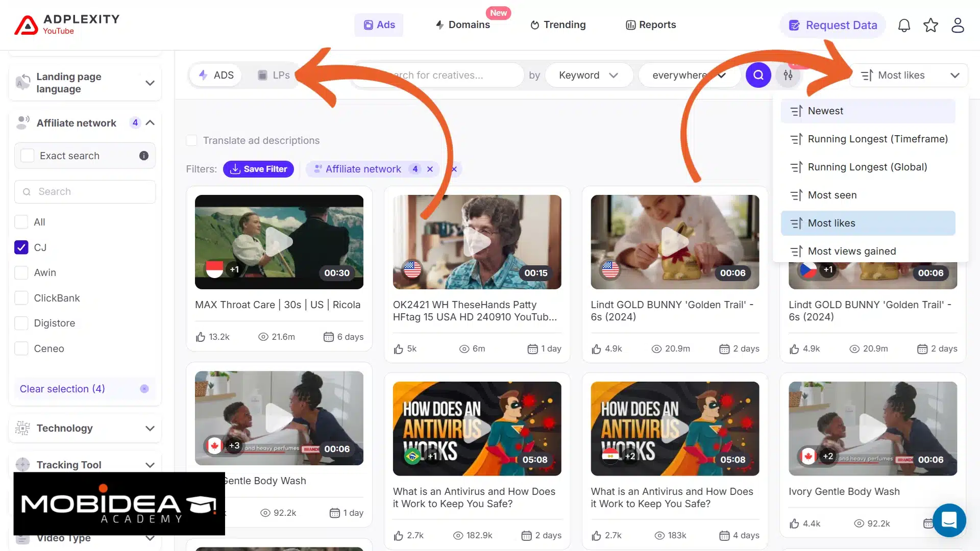Click the AdPlexity logo
980x551 pixels.
point(67,24)
